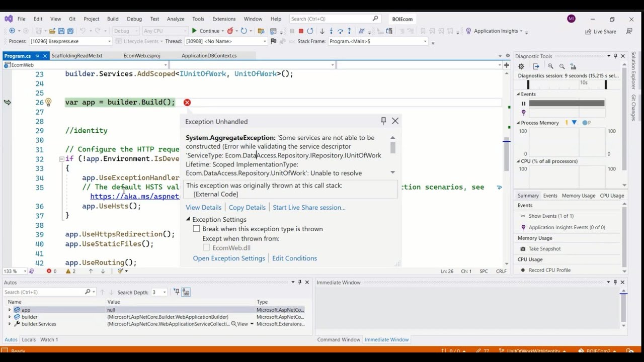The image size is (644, 362).
Task: Click the Live Share icon
Action: point(588,31)
